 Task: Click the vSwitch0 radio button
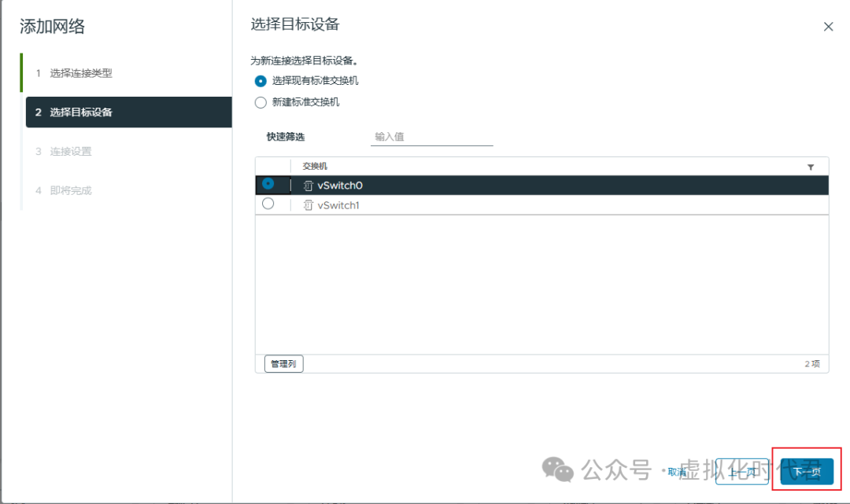[268, 185]
